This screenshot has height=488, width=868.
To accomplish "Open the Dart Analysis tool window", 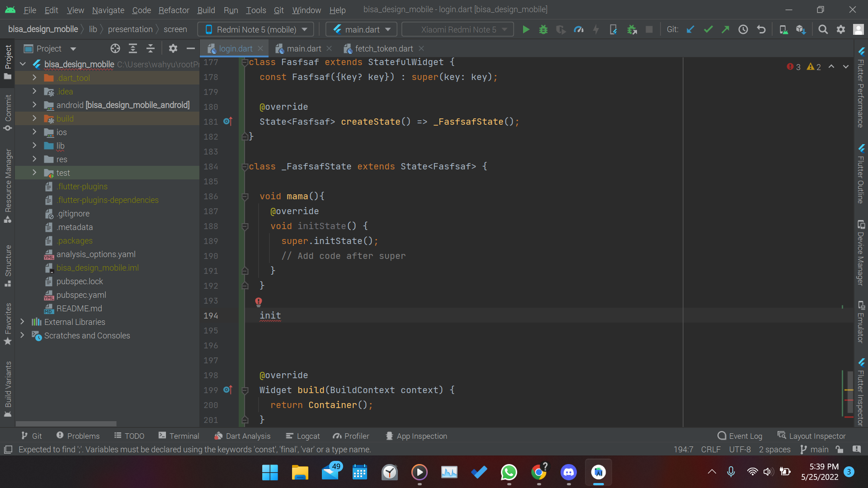I will [x=242, y=436].
